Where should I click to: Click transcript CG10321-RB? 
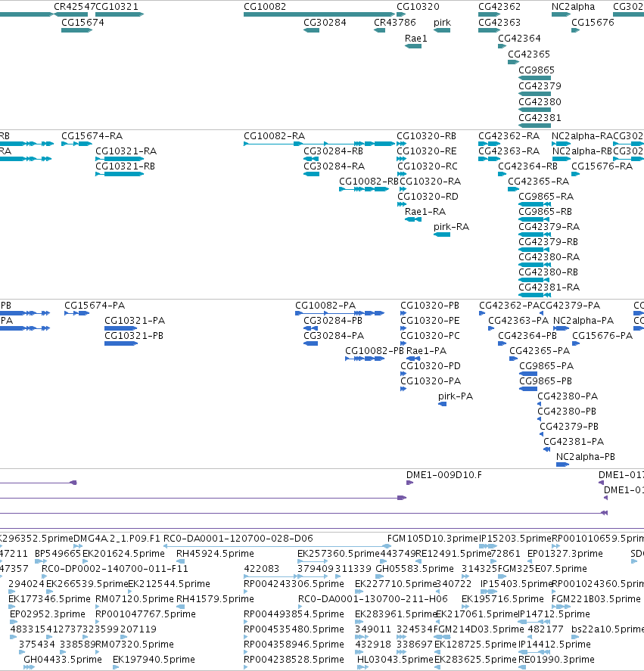point(120,174)
